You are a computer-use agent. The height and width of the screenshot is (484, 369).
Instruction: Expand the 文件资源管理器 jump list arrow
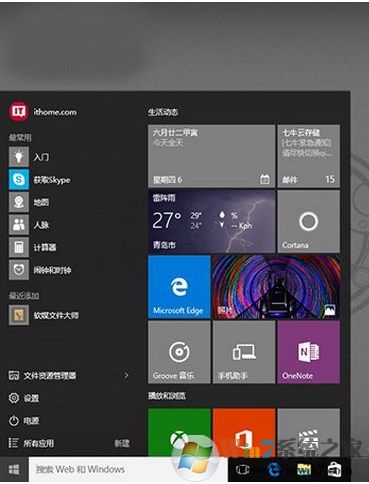coord(126,376)
